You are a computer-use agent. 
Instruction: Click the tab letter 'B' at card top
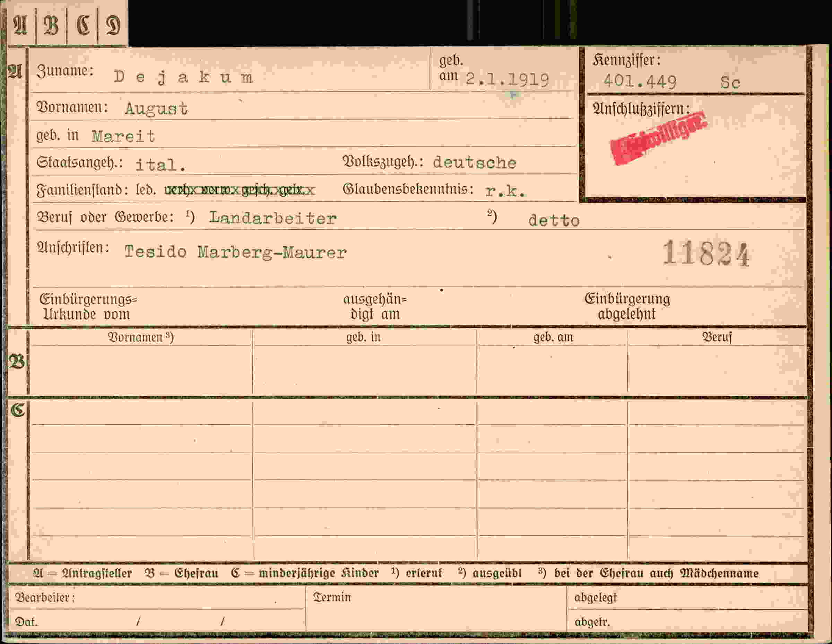(x=51, y=25)
